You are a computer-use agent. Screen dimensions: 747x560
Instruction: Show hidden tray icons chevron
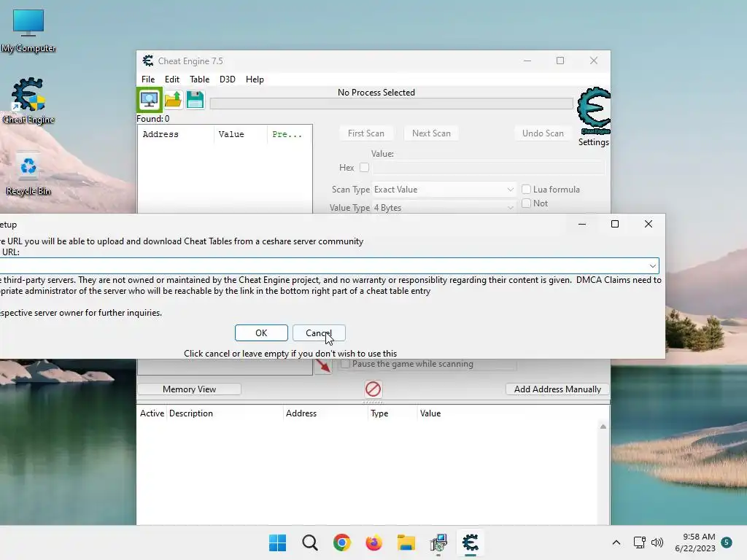(x=616, y=542)
